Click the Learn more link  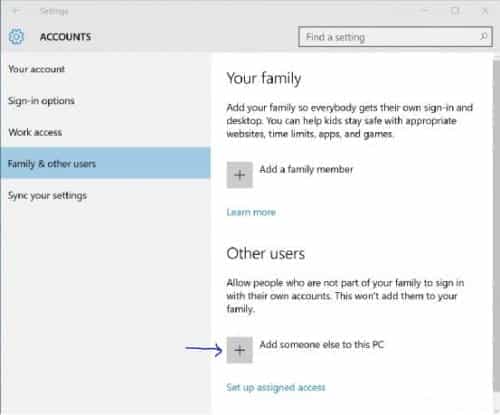[251, 212]
